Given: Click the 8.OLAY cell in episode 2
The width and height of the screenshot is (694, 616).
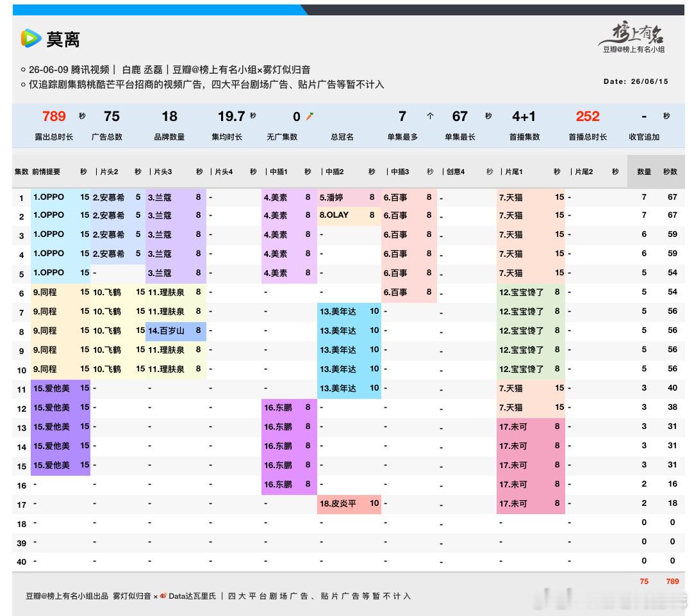Looking at the screenshot, I should pyautogui.click(x=349, y=215).
